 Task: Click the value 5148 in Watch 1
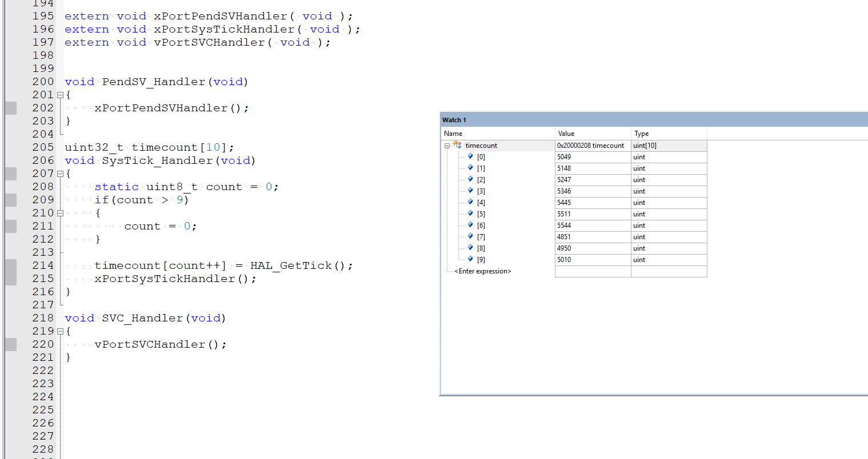564,168
